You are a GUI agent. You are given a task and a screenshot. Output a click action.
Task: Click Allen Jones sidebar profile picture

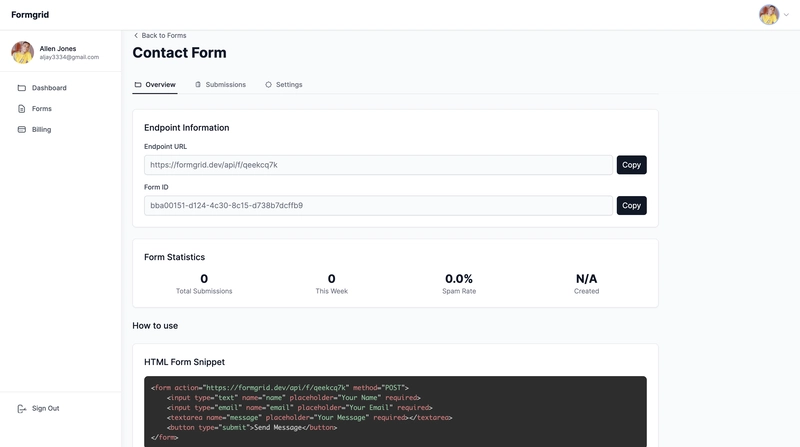pos(22,52)
